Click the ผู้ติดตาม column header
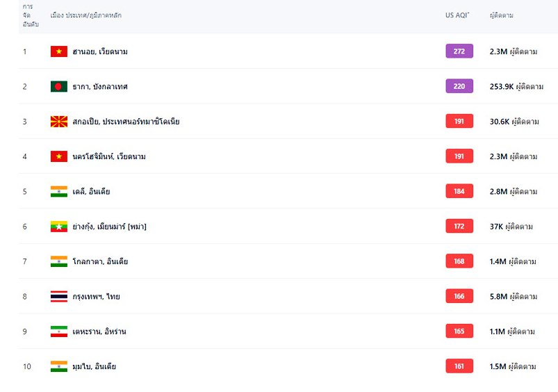This screenshot has width=558, height=392. click(x=502, y=15)
